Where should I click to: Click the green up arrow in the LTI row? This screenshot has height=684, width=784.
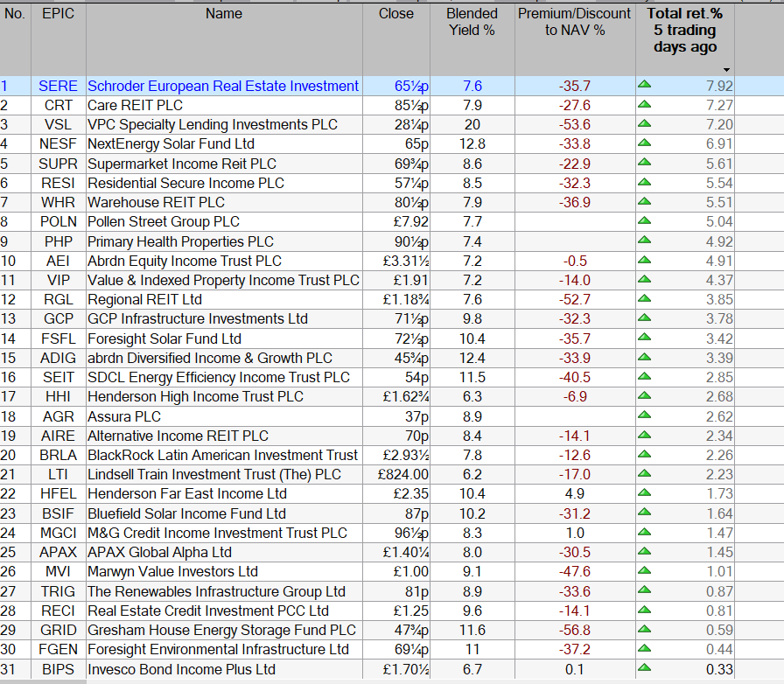[645, 473]
